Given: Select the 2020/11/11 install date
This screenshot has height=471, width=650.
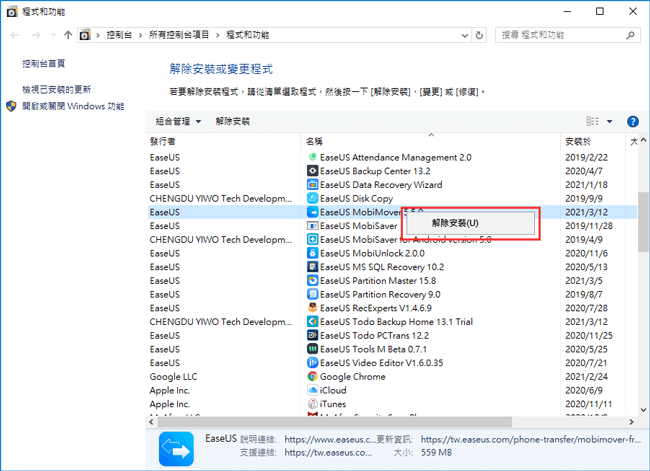Looking at the screenshot, I should pos(589,404).
